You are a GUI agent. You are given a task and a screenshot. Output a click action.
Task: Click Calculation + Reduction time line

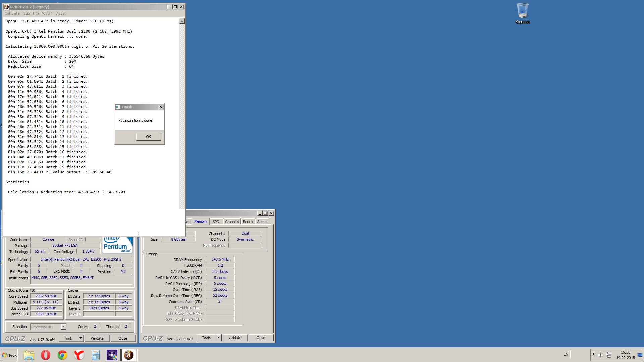(x=67, y=192)
